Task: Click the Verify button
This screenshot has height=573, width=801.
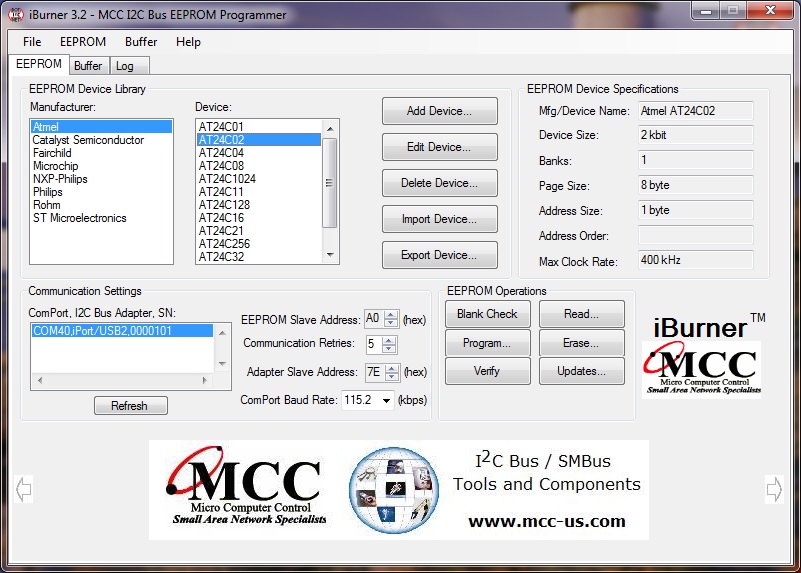Action: tap(487, 371)
